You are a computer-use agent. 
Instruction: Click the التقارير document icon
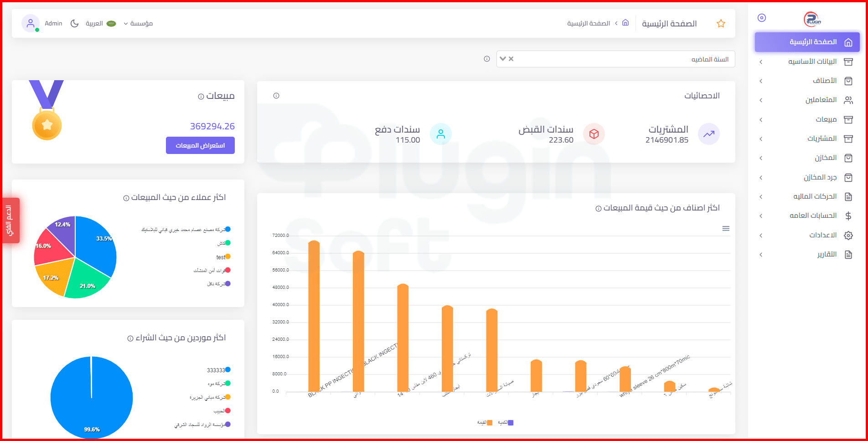848,255
